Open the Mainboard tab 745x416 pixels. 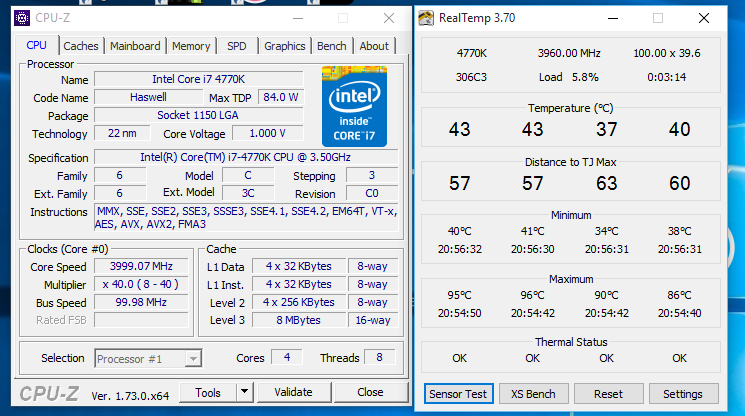click(135, 46)
